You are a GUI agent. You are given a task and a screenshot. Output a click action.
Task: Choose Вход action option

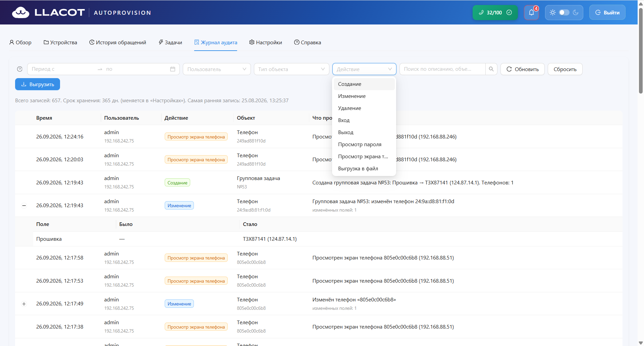tap(364, 120)
